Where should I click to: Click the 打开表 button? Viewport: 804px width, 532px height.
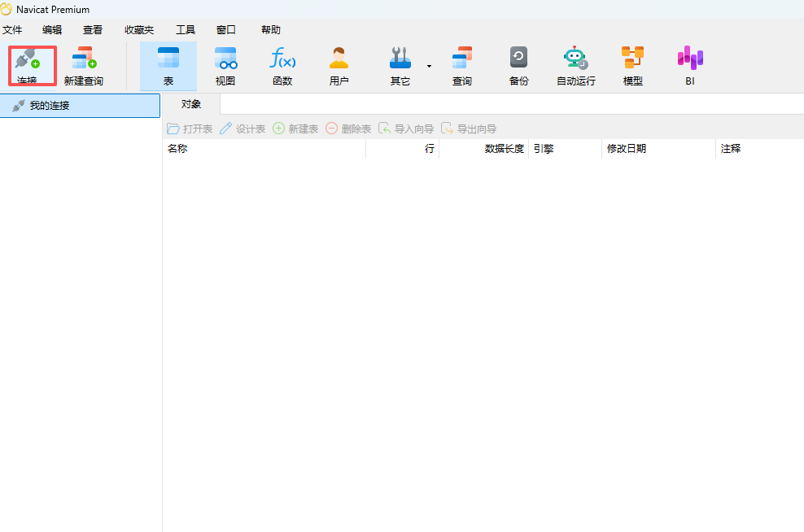click(x=190, y=129)
